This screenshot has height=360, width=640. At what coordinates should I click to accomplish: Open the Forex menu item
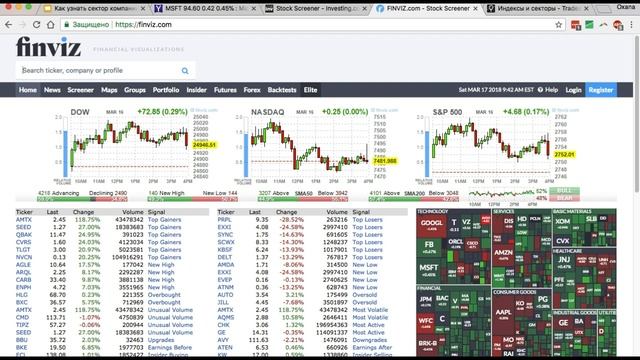(x=252, y=90)
